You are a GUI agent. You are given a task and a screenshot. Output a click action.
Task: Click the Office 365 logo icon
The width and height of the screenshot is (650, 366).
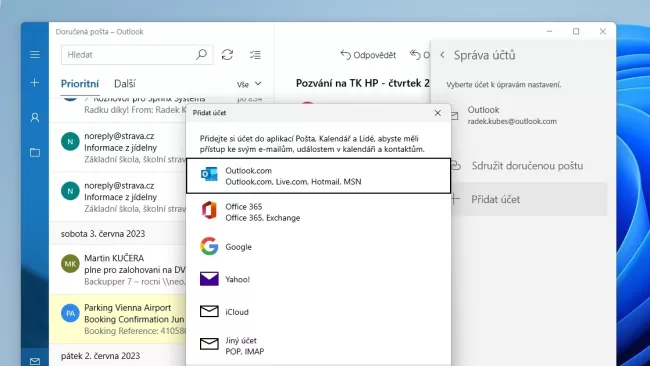pyautogui.click(x=209, y=210)
